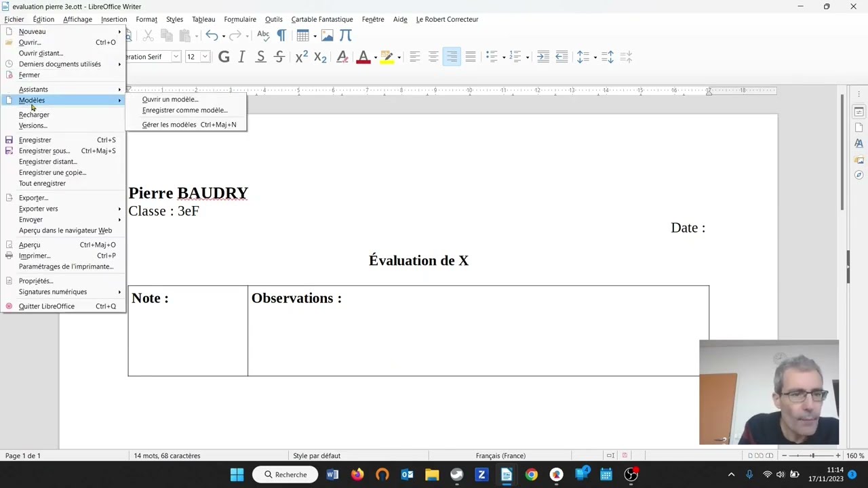
Task: Insert an image from toolbar
Action: tap(328, 35)
